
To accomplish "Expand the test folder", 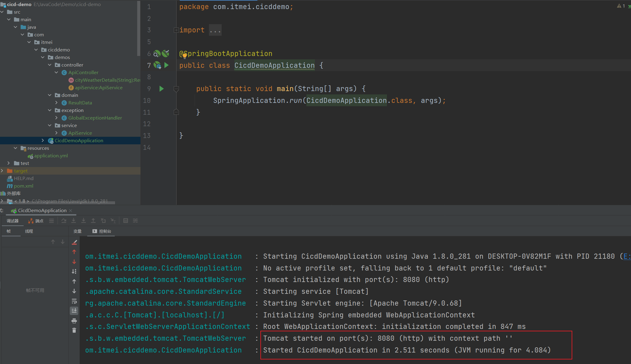I will click(x=9, y=163).
